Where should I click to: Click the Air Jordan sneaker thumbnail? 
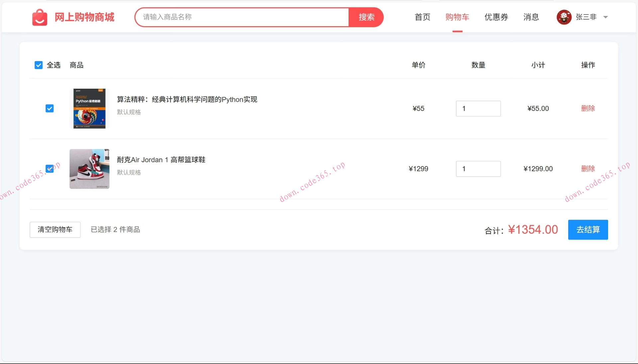(x=89, y=169)
